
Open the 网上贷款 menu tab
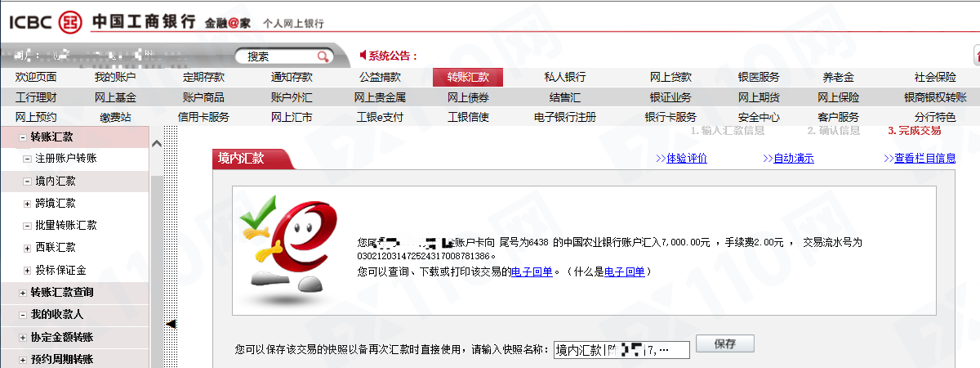(x=670, y=78)
